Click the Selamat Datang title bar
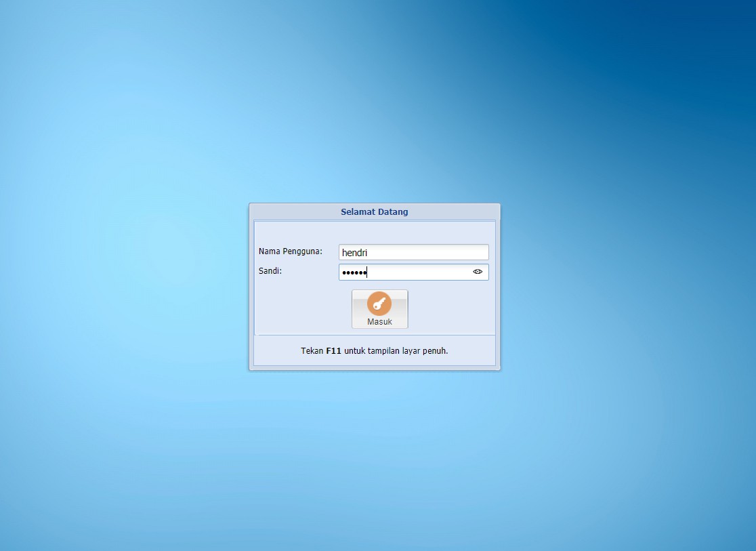This screenshot has height=551, width=756. 374,211
